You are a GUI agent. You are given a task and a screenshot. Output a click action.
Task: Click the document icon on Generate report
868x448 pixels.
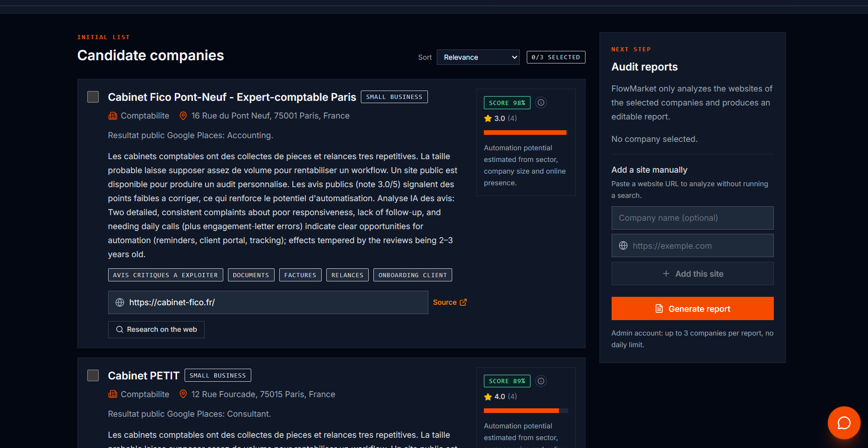[x=659, y=308]
